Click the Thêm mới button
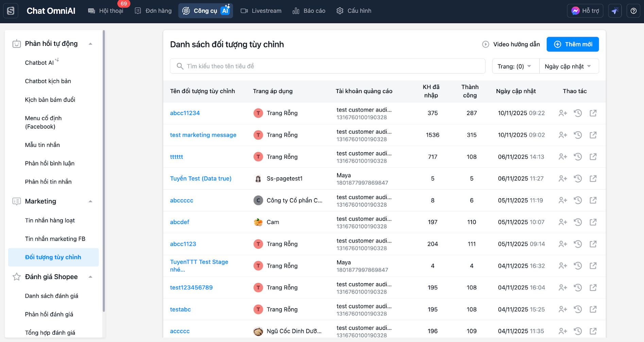The width and height of the screenshot is (644, 342). tap(573, 44)
